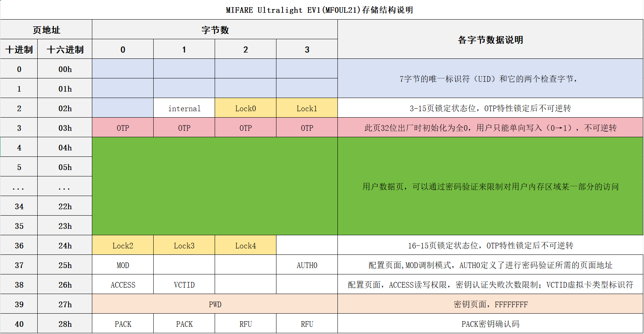Click the Lock3 cell

pos(184,245)
